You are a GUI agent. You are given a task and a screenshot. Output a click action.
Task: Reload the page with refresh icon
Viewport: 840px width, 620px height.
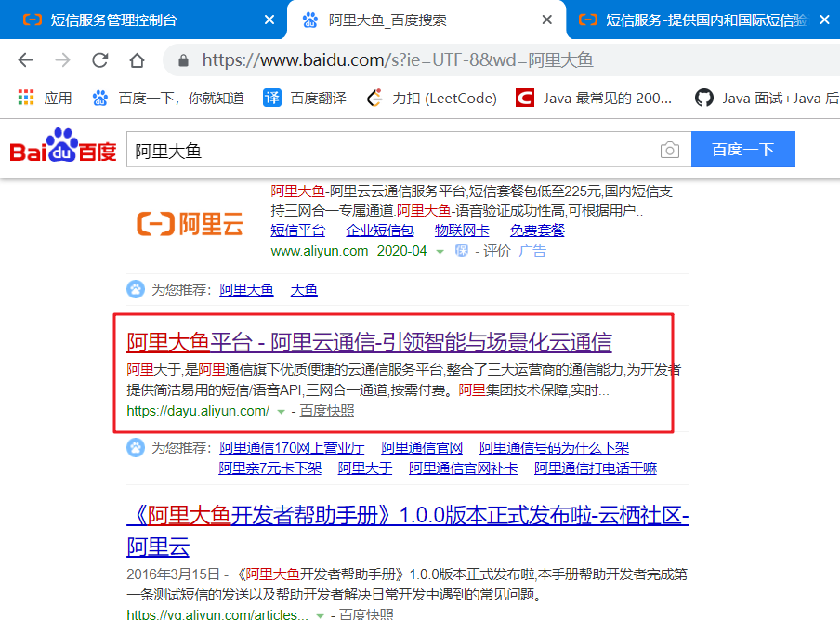(x=100, y=60)
